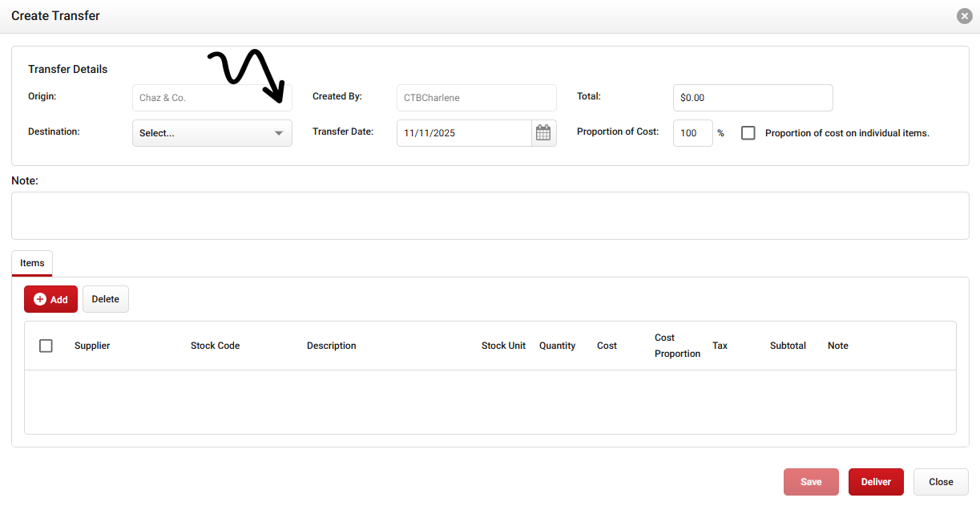Click the Supplier column header

pyautogui.click(x=92, y=346)
